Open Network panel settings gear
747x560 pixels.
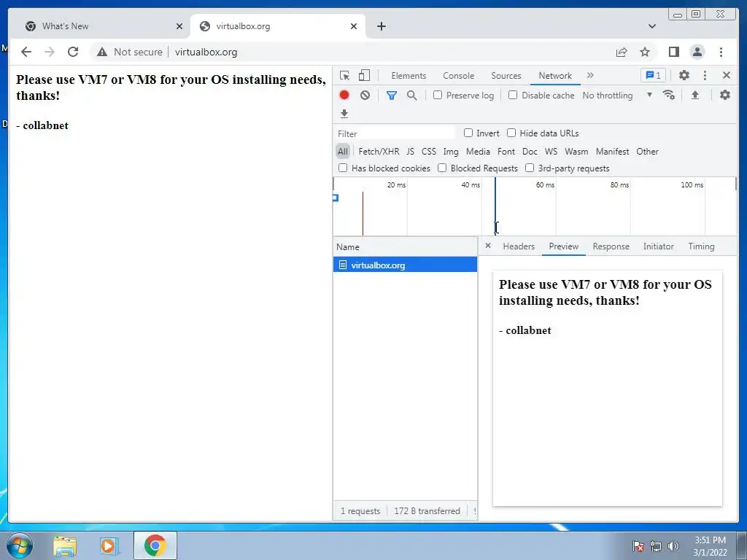pyautogui.click(x=724, y=95)
